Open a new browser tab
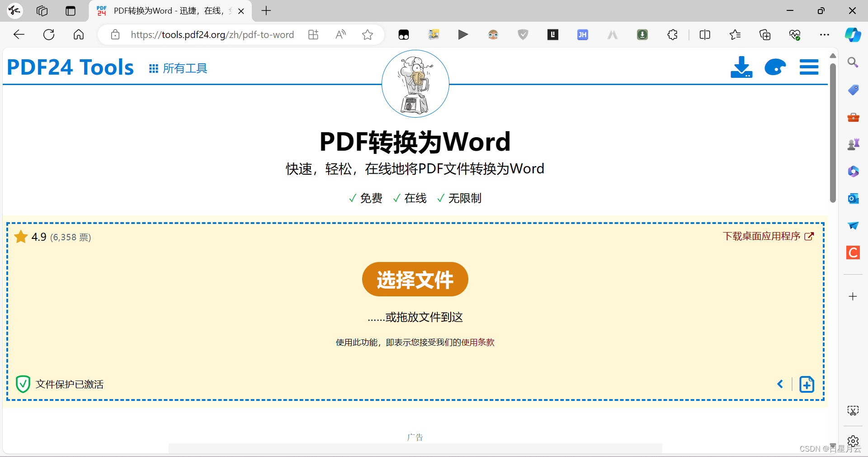The image size is (868, 457). click(266, 11)
